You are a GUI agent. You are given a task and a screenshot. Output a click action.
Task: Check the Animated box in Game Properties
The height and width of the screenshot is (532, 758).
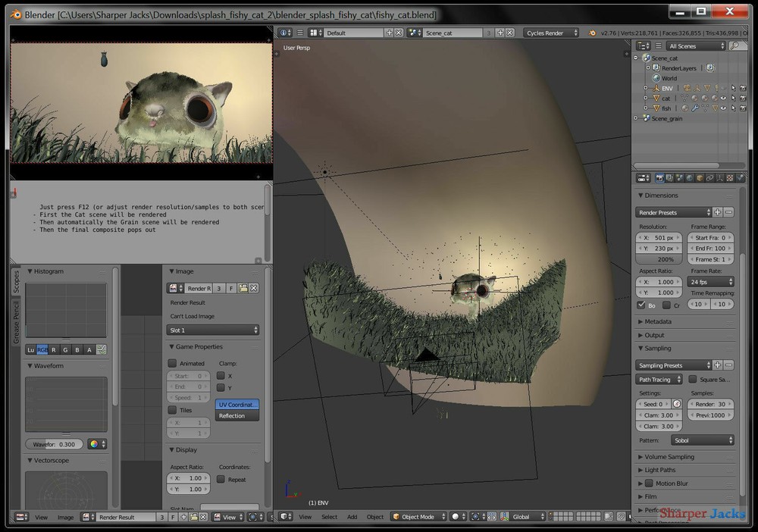[x=173, y=363]
